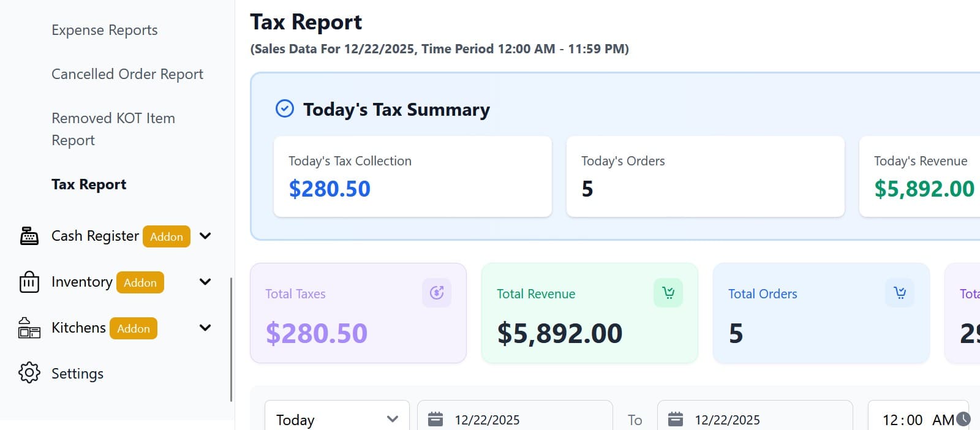Image resolution: width=980 pixels, height=430 pixels.
Task: Click the checkmark icon beside Today's Tax Summary
Action: tap(285, 108)
